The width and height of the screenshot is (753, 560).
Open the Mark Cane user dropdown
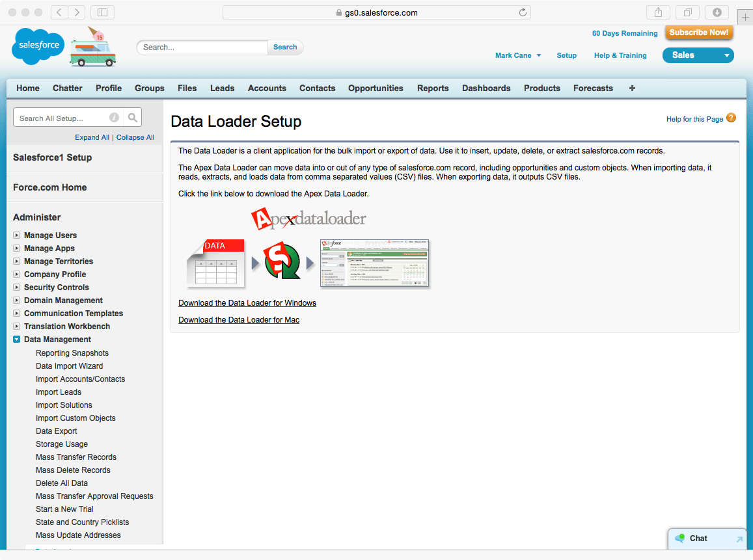(518, 56)
